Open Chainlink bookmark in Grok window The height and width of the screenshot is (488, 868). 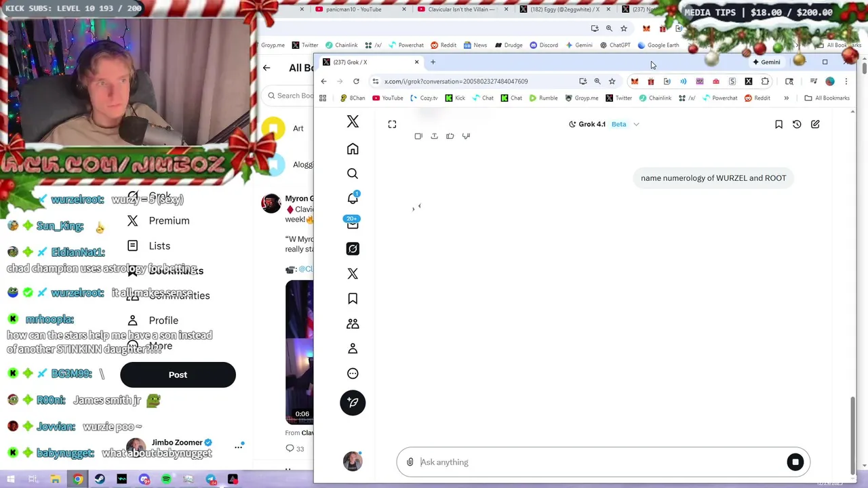click(654, 98)
